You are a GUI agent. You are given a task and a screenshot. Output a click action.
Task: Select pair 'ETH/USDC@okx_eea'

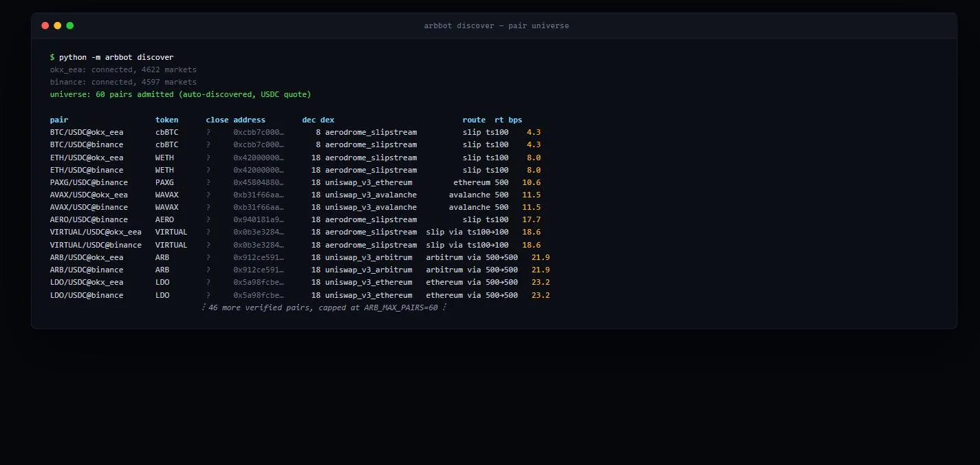tap(87, 158)
